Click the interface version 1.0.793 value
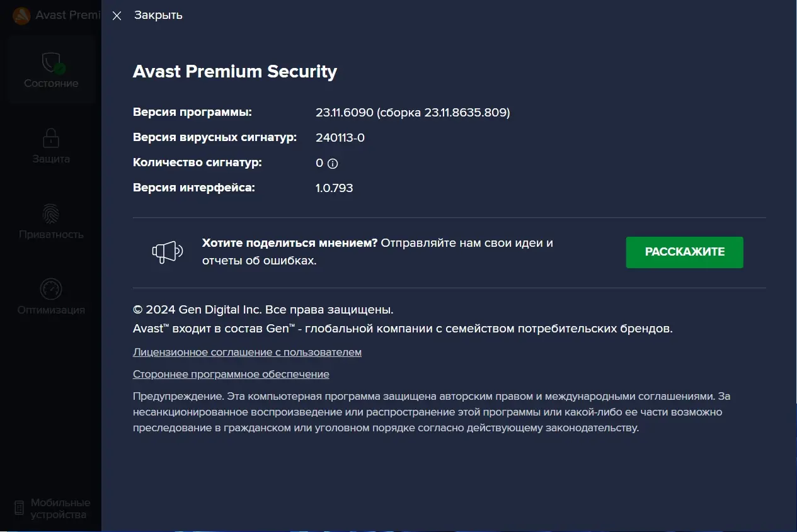The width and height of the screenshot is (797, 532). 334,188
